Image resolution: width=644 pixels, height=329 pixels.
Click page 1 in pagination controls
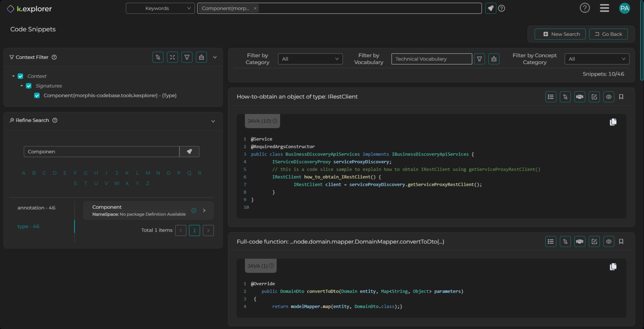(x=194, y=230)
